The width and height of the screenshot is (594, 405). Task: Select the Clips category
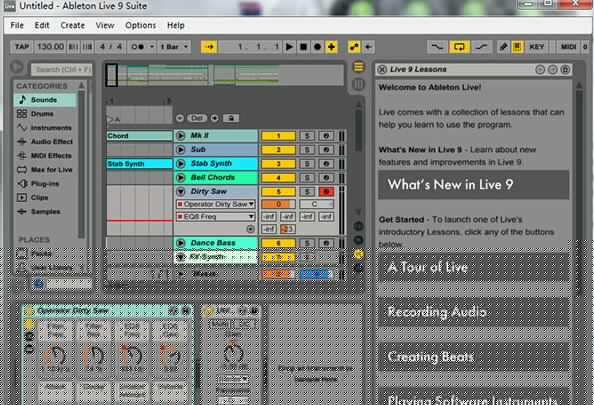45,197
